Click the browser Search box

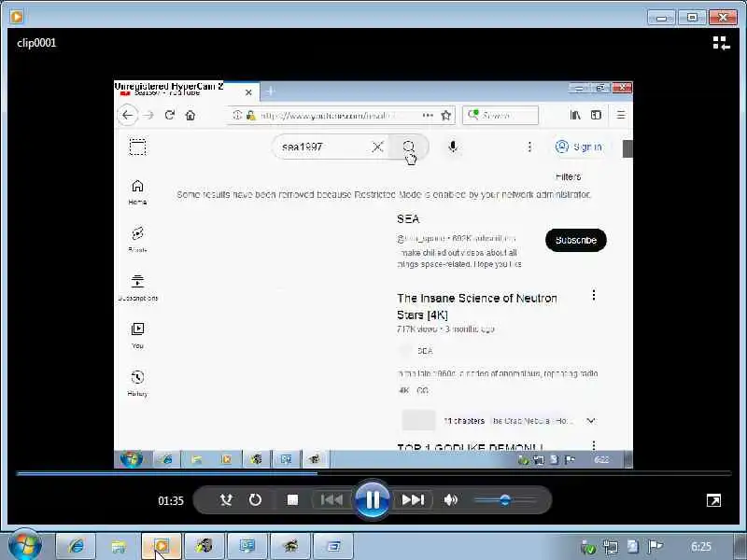[x=500, y=115]
